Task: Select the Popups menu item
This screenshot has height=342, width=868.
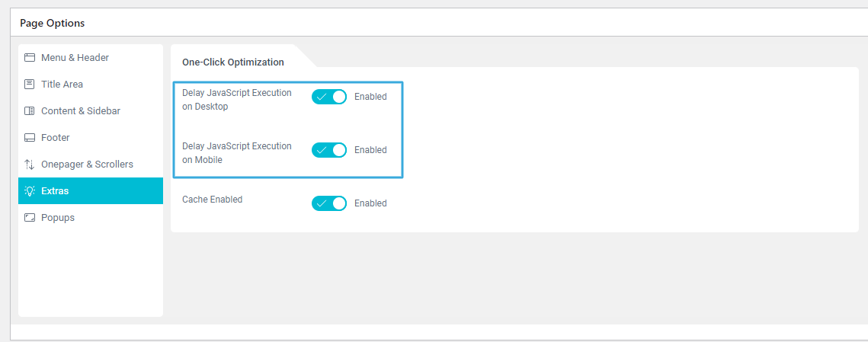Action: coord(58,218)
